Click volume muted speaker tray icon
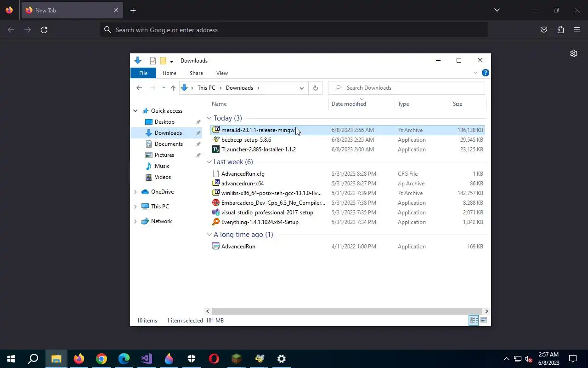The image size is (588, 368). (x=528, y=359)
